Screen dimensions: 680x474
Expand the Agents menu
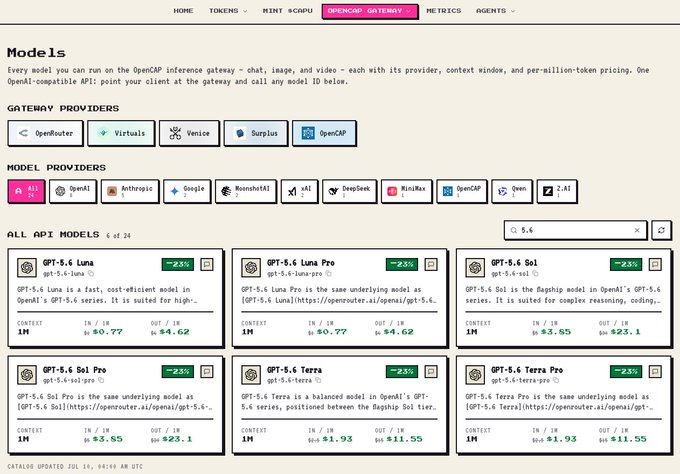pyautogui.click(x=495, y=11)
